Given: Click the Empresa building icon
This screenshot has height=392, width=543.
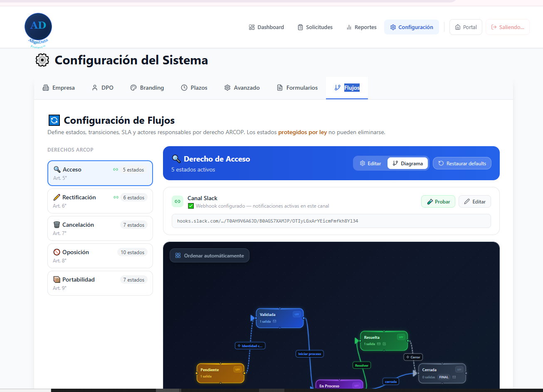Looking at the screenshot, I should coord(46,88).
